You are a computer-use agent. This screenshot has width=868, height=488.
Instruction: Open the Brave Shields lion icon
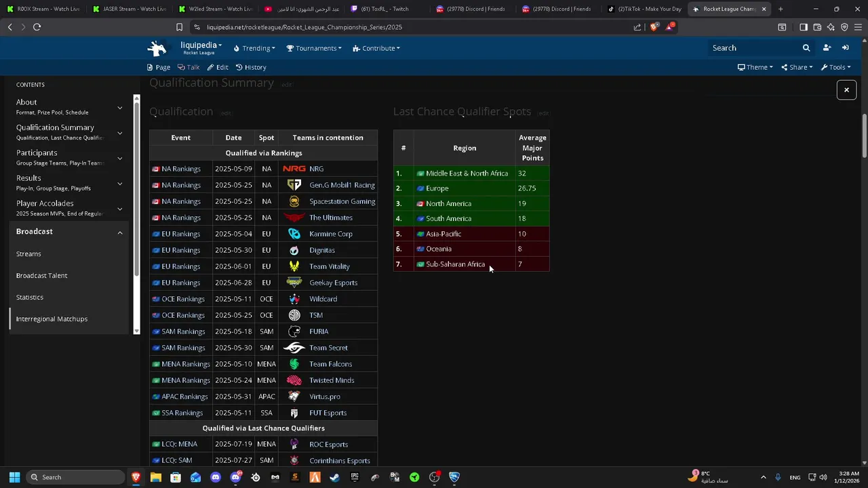coord(654,27)
